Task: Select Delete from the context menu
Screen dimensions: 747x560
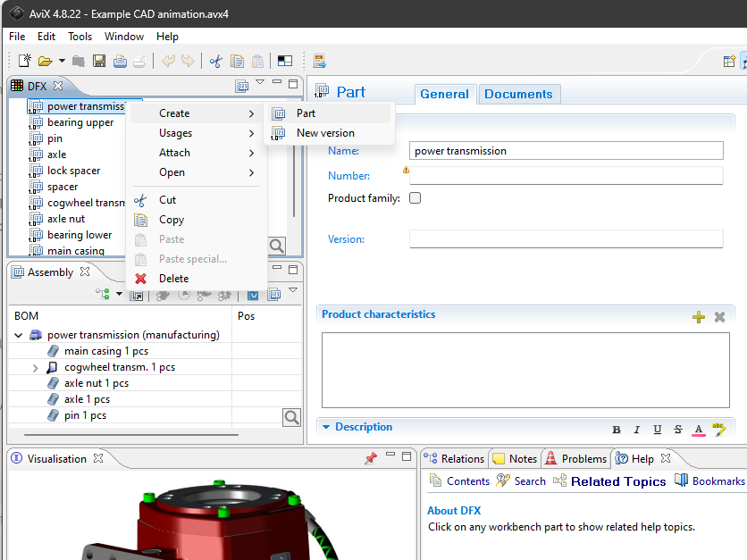Action: click(x=173, y=279)
